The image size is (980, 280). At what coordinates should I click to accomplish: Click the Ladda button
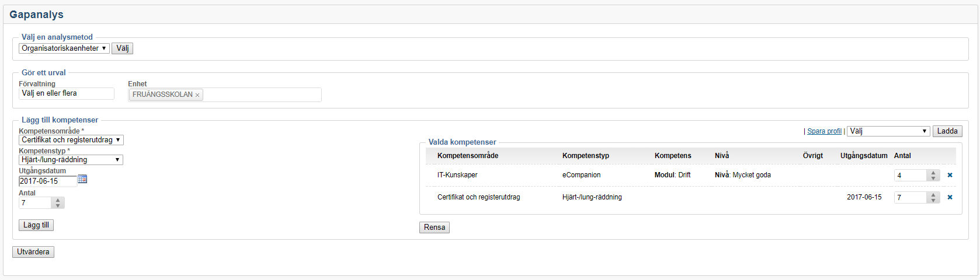pyautogui.click(x=947, y=131)
